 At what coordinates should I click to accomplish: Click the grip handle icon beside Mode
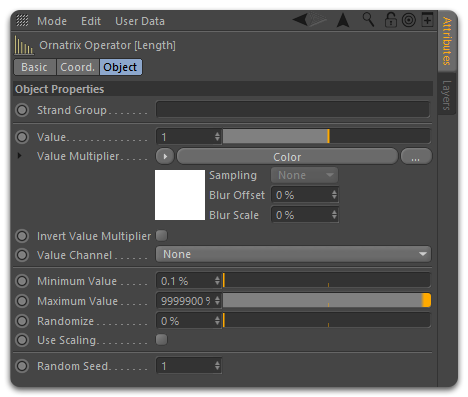point(22,21)
